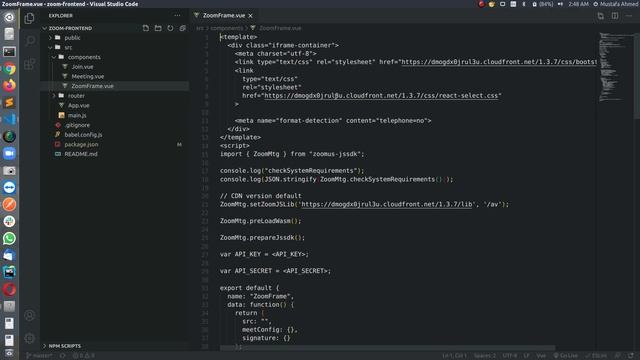
Task: Click the open changes icon in editor toolbar
Action: pyautogui.click(x=601, y=16)
